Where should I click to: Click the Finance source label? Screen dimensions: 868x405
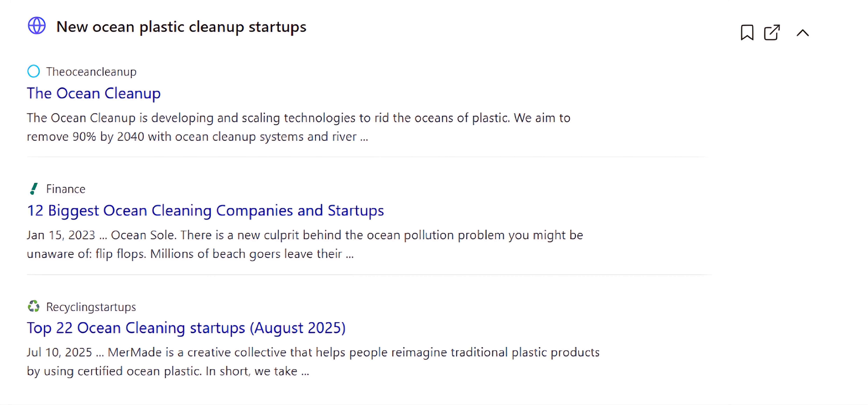(x=66, y=189)
